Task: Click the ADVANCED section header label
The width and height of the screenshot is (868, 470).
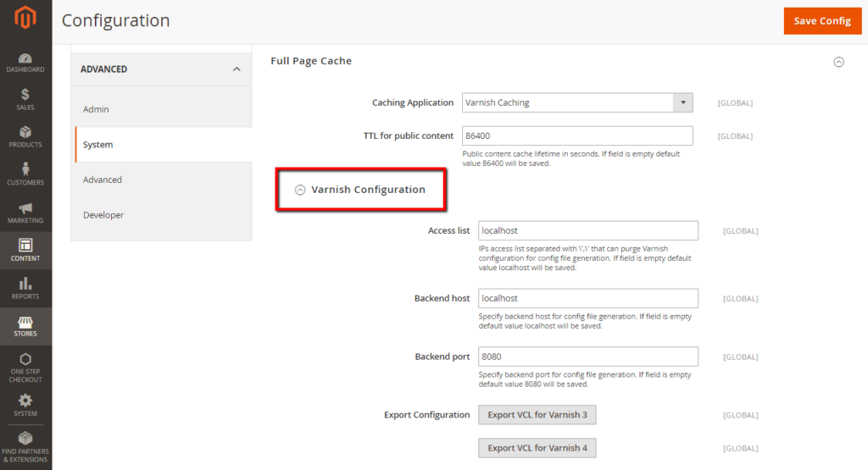Action: click(x=103, y=69)
